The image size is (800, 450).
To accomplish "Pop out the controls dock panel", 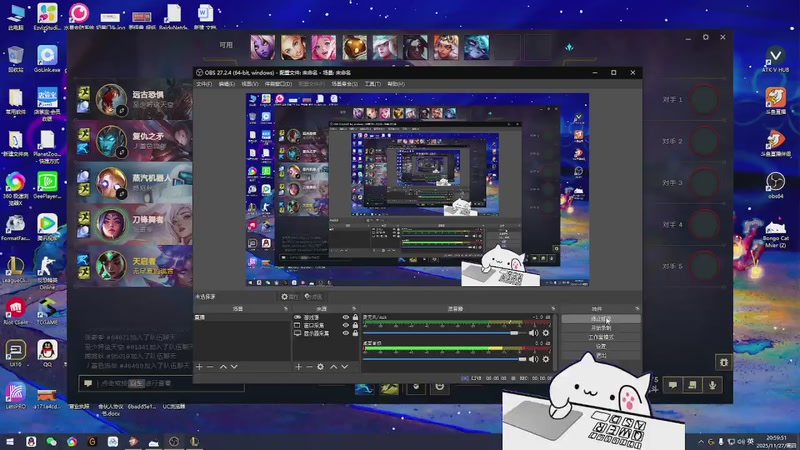I will pos(637,309).
